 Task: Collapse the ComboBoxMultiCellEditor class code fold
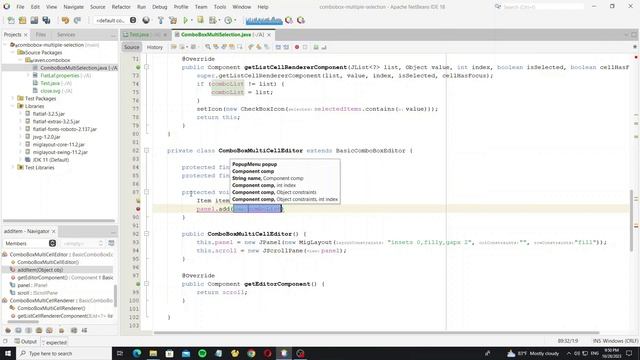147,151
